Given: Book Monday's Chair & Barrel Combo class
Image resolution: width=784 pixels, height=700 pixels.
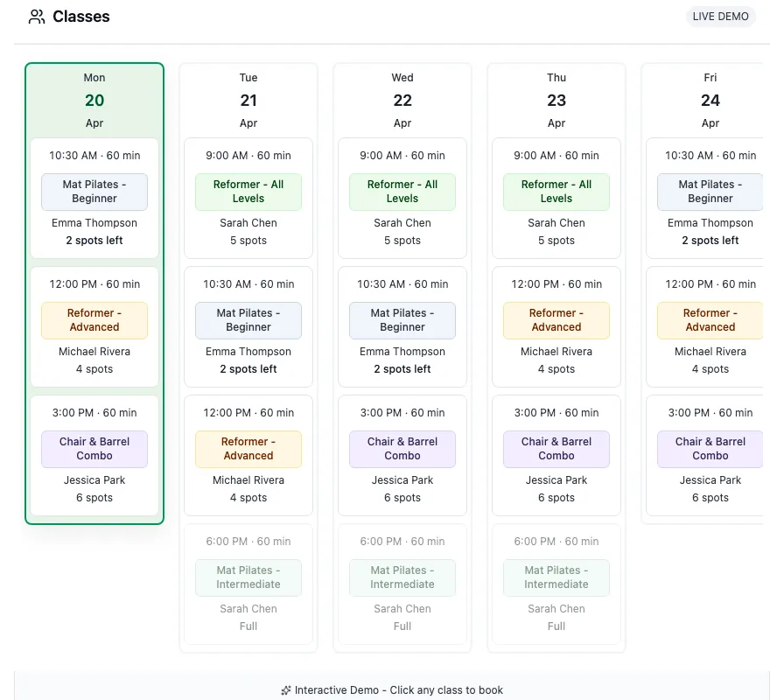Looking at the screenshot, I should pos(94,454).
